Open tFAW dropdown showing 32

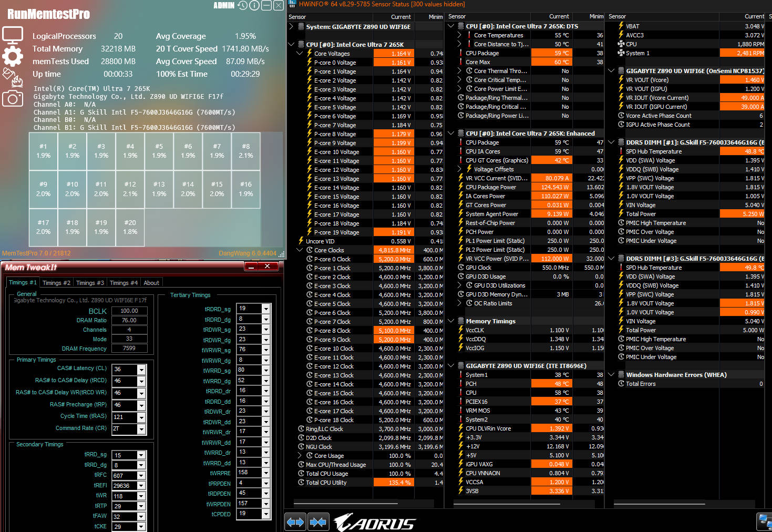(x=141, y=516)
